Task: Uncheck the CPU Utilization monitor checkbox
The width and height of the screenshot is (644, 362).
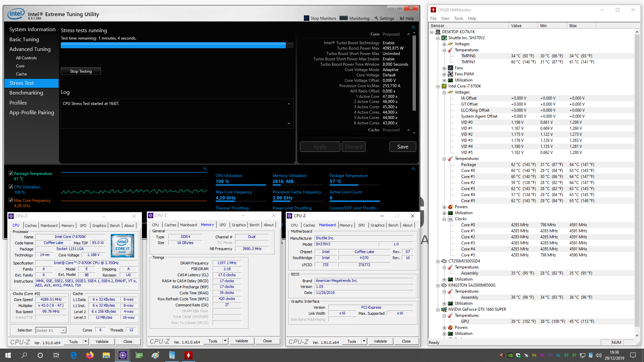Action: pyautogui.click(x=11, y=187)
